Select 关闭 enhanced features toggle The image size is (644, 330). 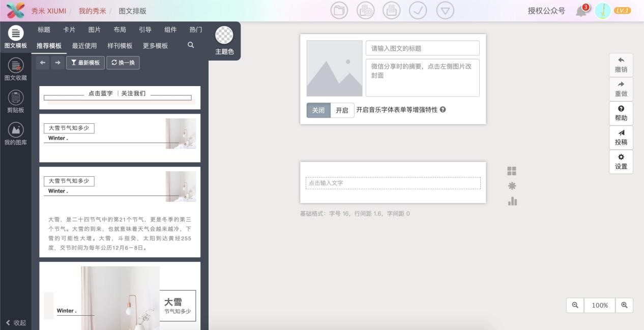click(318, 110)
